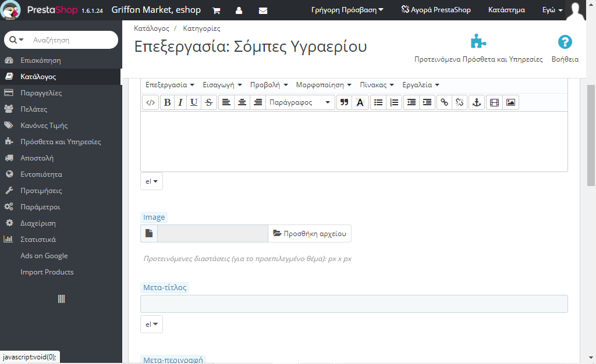Click the Προσθήκη αρχείου button

[310, 234]
